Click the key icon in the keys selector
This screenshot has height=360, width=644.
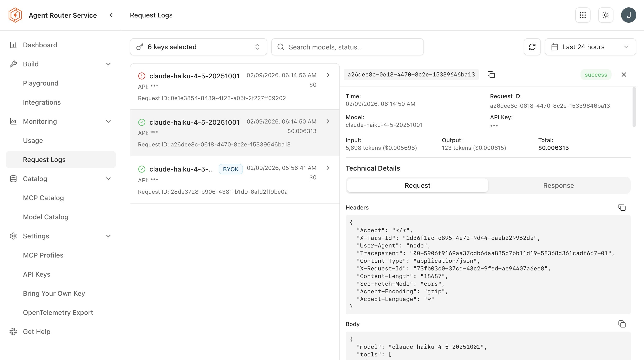point(140,47)
